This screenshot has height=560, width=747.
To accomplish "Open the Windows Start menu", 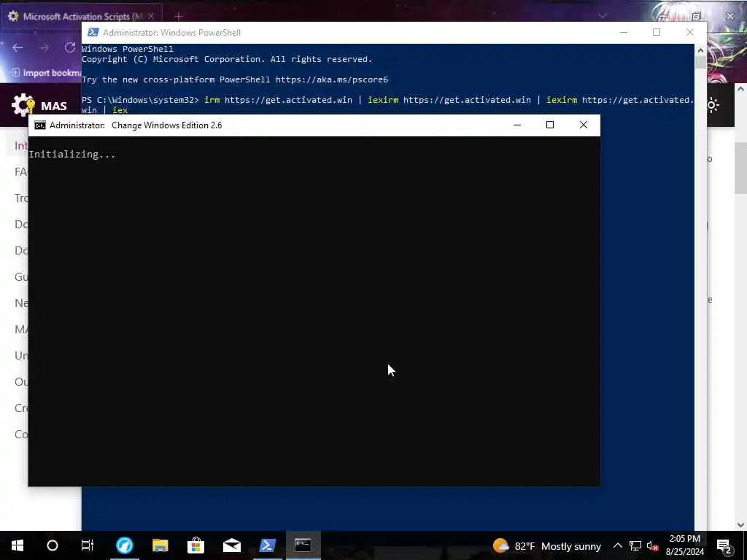I will (18, 545).
